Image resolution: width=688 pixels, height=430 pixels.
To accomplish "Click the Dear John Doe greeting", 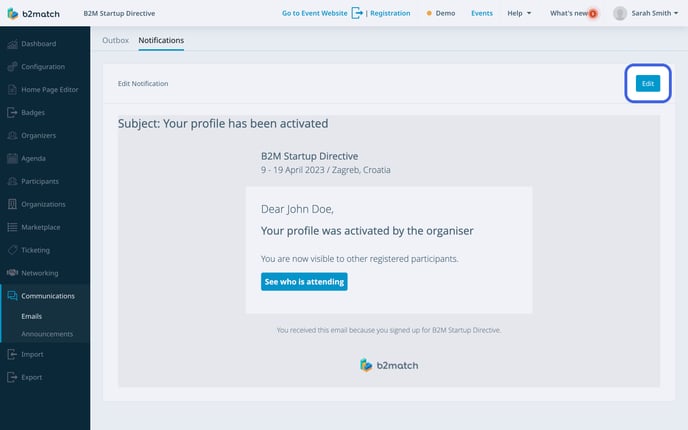I will click(x=297, y=209).
